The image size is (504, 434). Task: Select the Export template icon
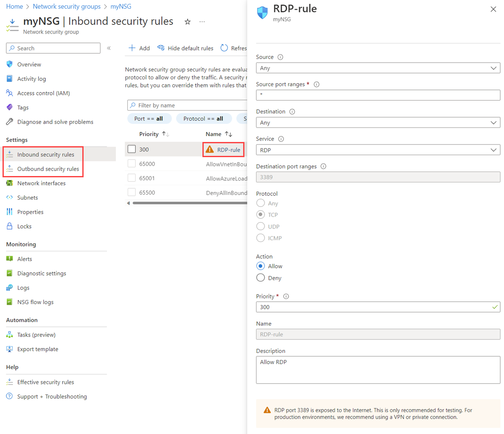point(9,349)
